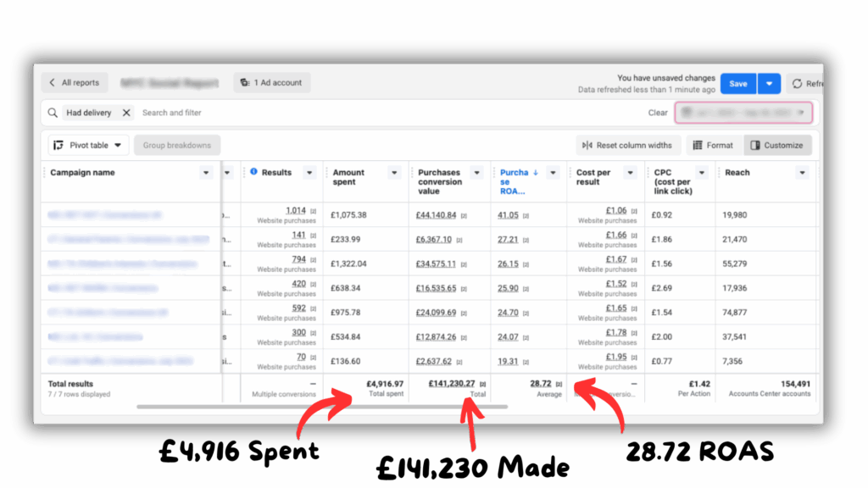Viewport: 868px width, 488px height.
Task: Click the £1.95 cost per result
Action: pyautogui.click(x=616, y=357)
